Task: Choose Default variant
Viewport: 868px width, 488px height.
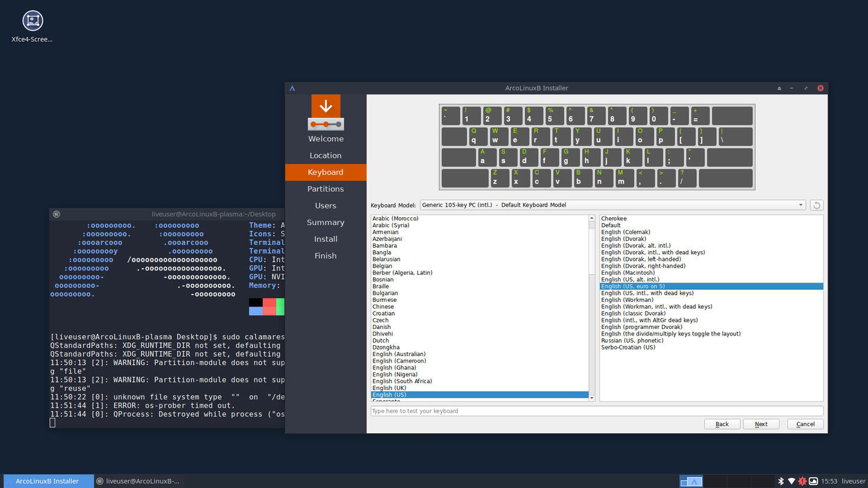Action: (711, 225)
